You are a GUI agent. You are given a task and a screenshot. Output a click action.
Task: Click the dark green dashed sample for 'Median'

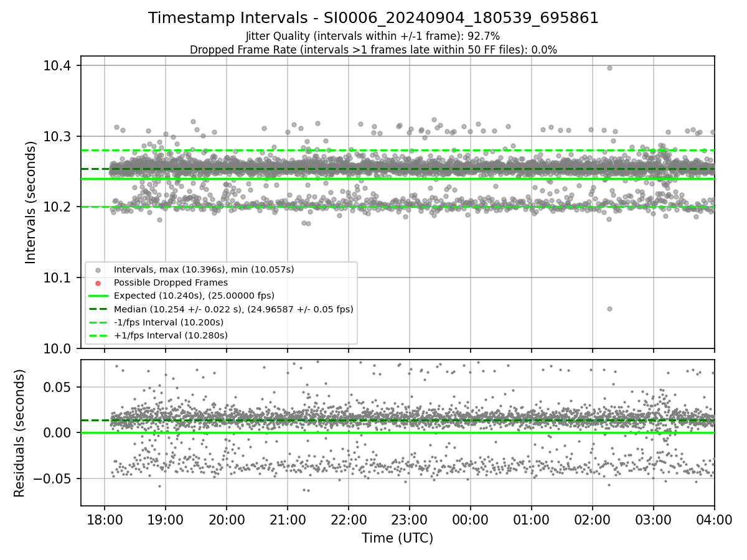(97, 309)
